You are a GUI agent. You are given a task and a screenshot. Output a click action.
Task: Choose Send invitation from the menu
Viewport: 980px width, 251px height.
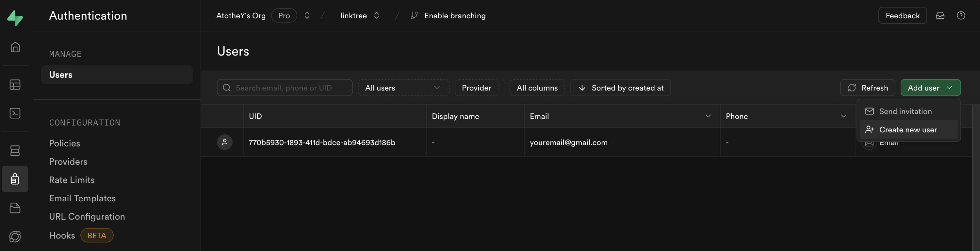tap(905, 111)
